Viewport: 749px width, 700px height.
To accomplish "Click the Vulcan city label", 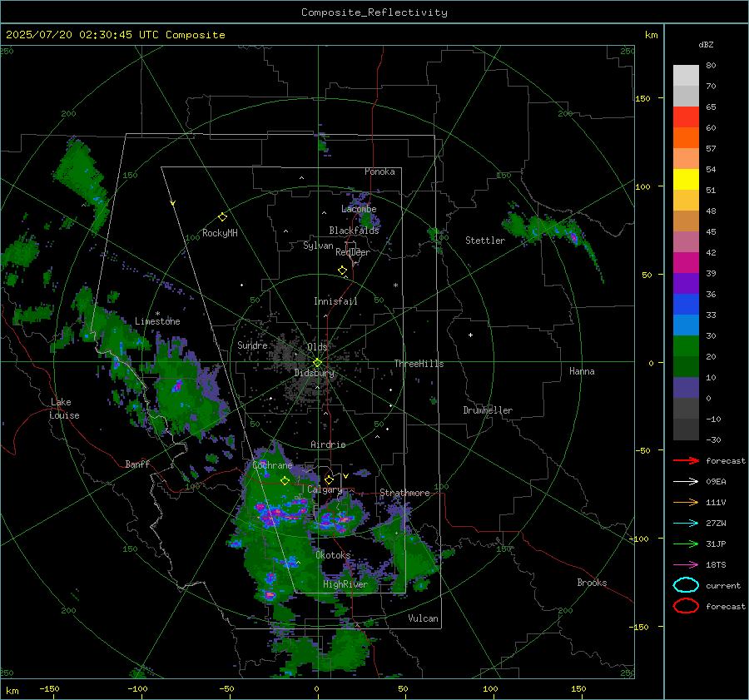I will coord(423,618).
